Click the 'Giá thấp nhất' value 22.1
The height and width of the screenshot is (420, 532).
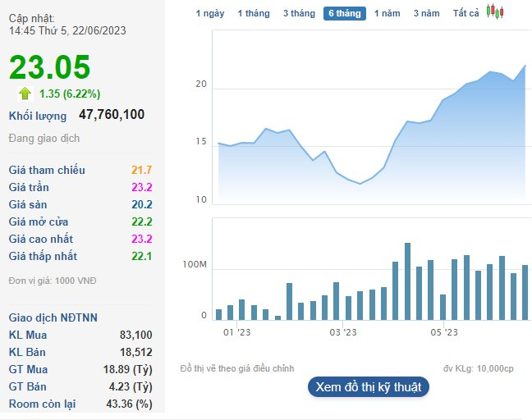point(142,256)
